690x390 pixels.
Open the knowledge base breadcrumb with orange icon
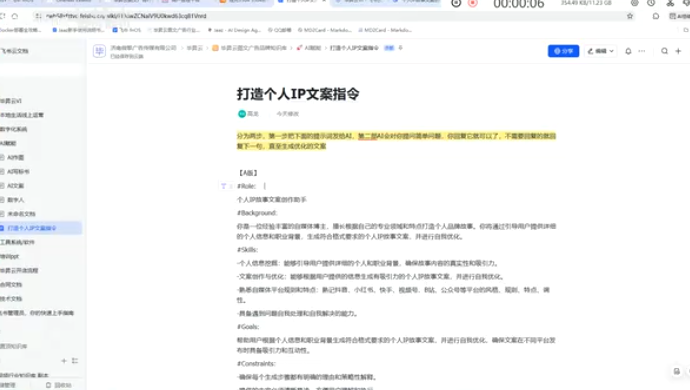click(250, 48)
